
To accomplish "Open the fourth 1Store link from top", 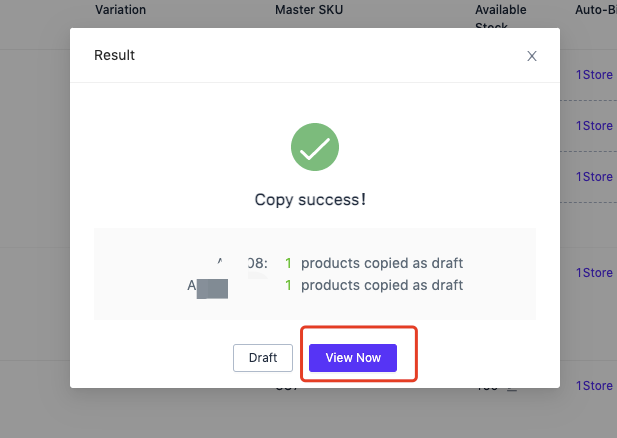I will click(594, 272).
